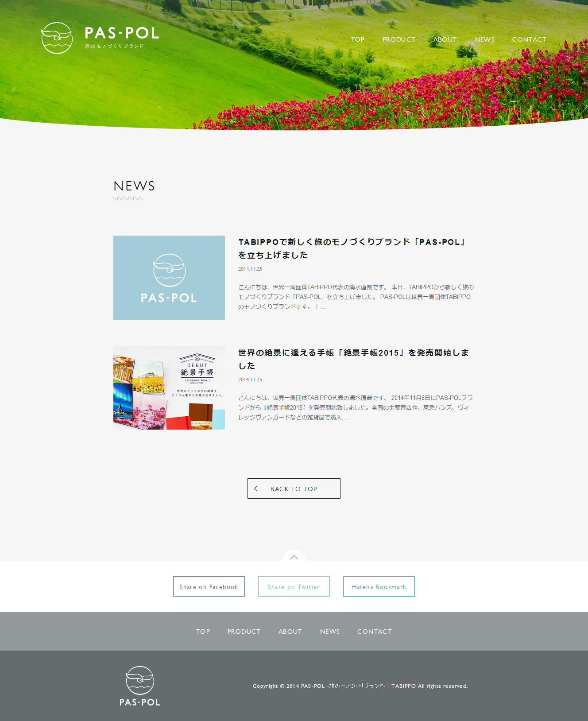Open PRODUCT in the header navigation

[x=398, y=39]
